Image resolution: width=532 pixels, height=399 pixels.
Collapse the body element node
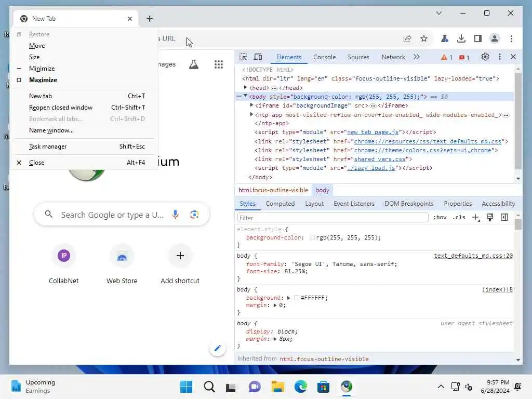coord(245,96)
